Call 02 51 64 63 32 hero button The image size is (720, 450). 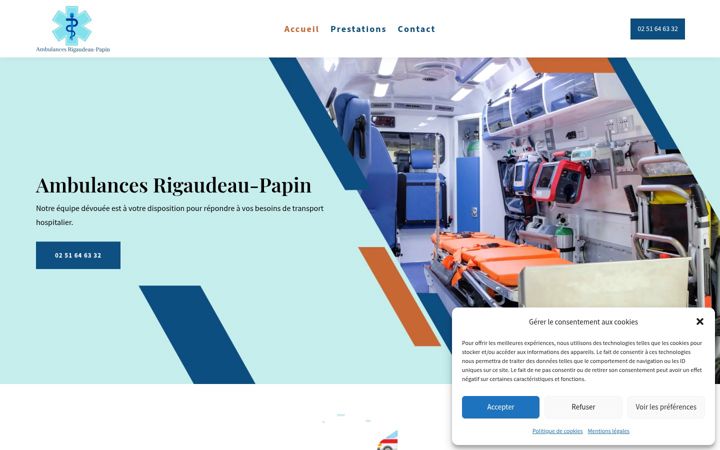(78, 255)
